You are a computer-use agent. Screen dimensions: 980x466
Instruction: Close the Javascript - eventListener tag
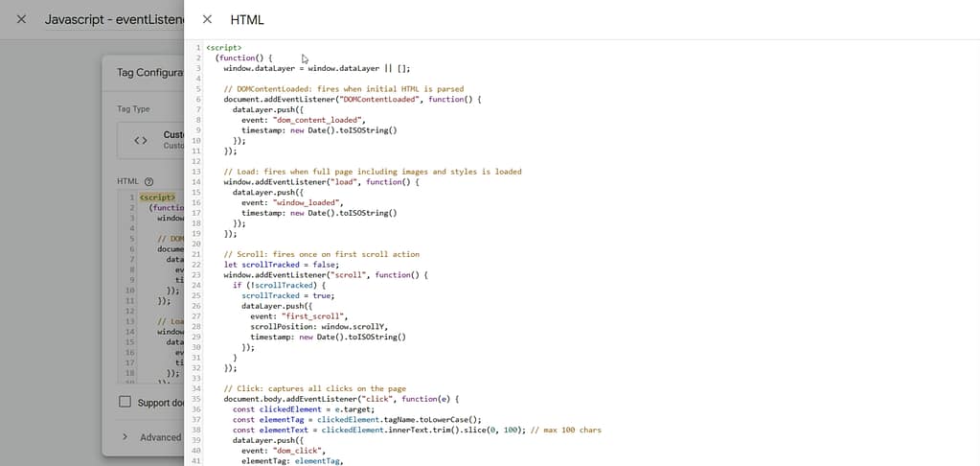(x=21, y=19)
